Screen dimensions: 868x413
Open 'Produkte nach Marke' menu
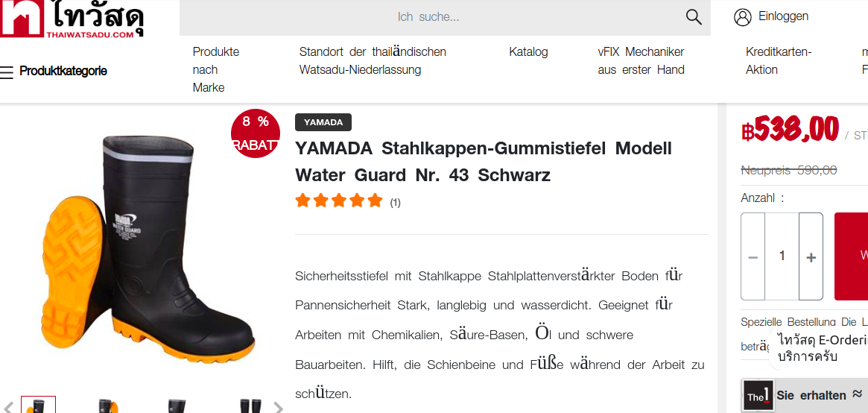pos(215,69)
